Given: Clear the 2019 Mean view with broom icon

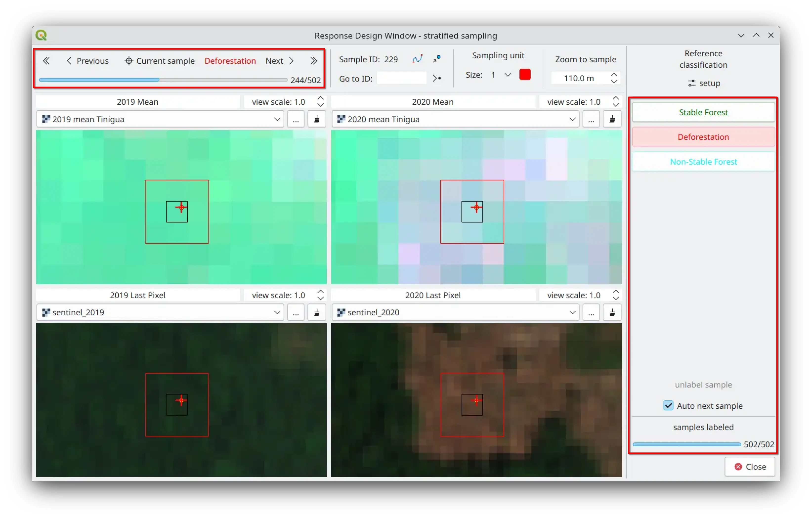Looking at the screenshot, I should 317,119.
